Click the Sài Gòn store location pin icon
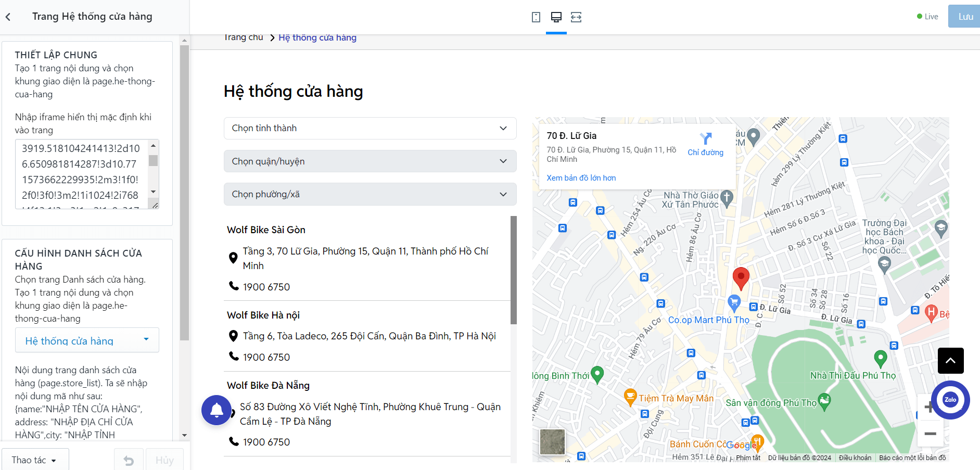Screen dimensions: 980x470 [x=234, y=258]
